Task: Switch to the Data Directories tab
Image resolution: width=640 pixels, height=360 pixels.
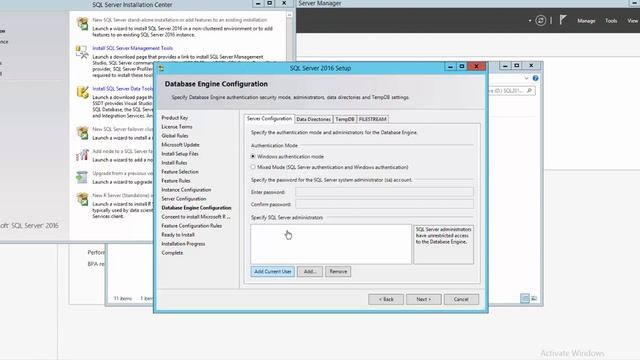Action: coord(313,119)
